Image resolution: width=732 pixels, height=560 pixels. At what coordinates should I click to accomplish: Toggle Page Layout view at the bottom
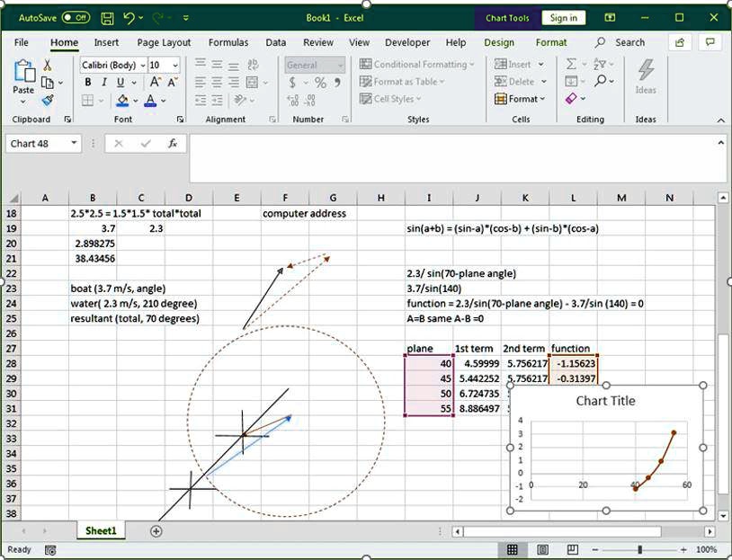(x=540, y=549)
